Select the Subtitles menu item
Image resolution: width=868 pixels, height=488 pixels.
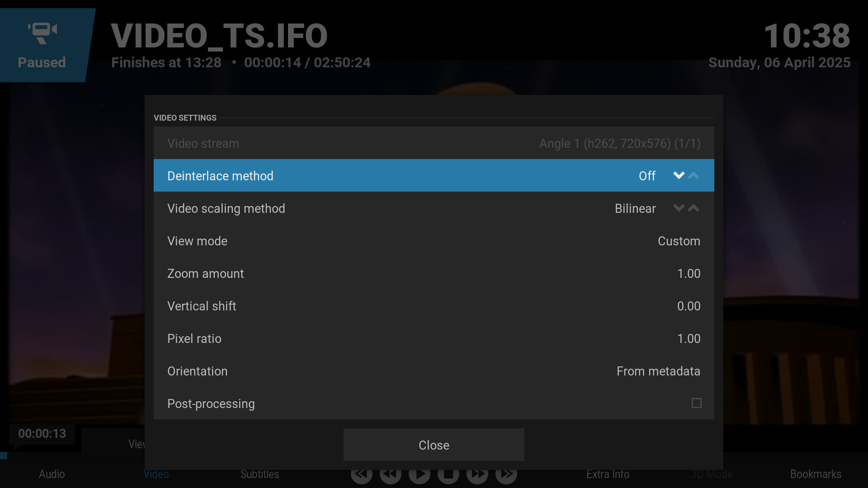pos(259,474)
